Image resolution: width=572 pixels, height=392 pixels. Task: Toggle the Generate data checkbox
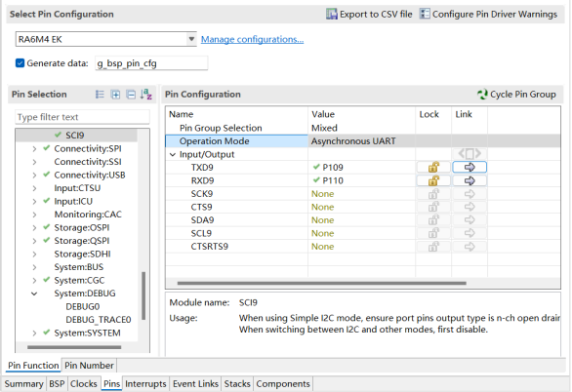[x=20, y=63]
